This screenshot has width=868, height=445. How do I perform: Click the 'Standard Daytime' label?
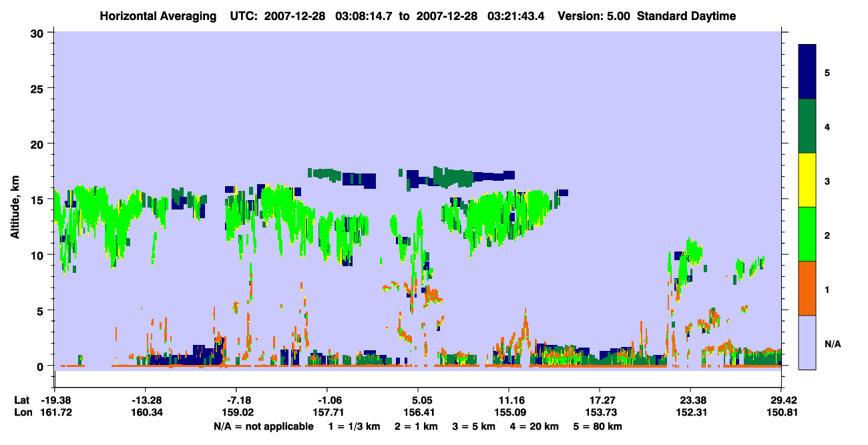tap(686, 16)
